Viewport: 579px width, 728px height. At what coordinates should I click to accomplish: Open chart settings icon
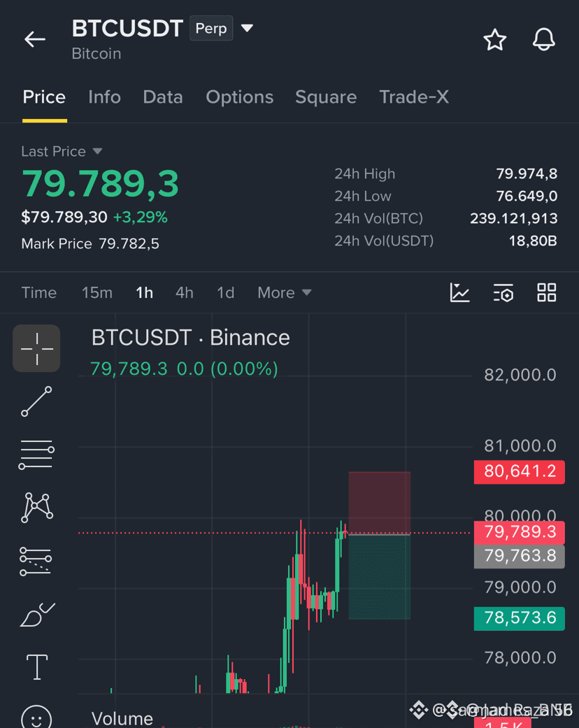pos(503,292)
